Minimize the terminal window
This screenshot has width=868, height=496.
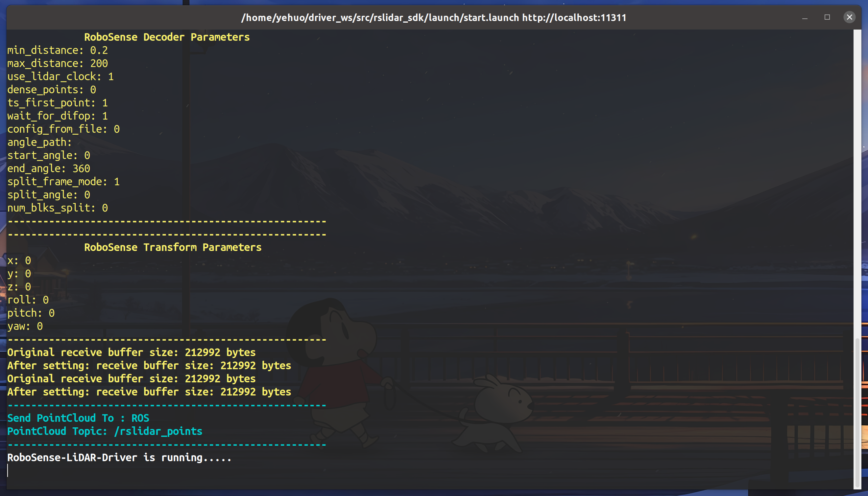[x=805, y=18]
